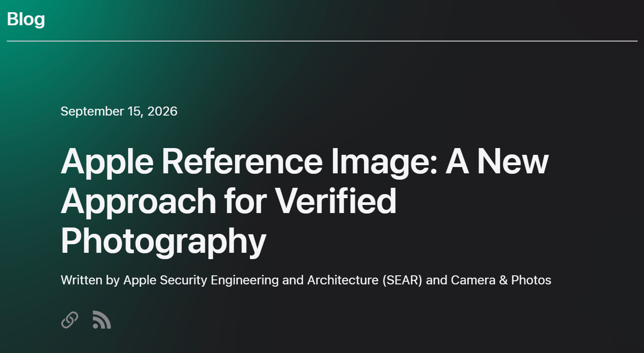Click the byline starting "Written by Apple Security Engineering"
Viewport: 644px width, 353px height.
point(306,280)
